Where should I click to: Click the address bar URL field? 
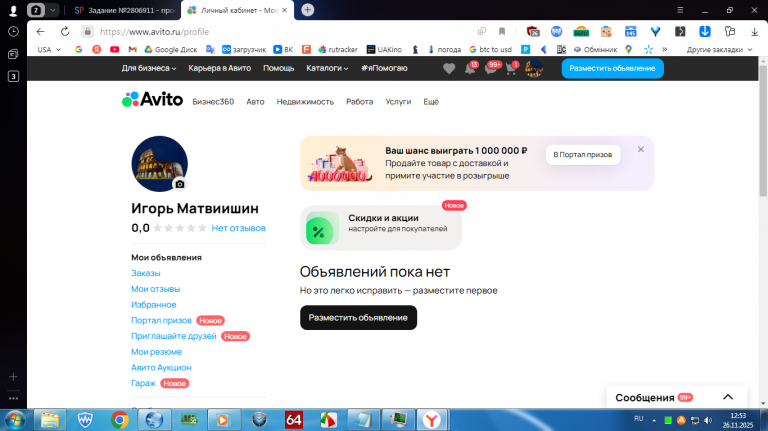274,31
